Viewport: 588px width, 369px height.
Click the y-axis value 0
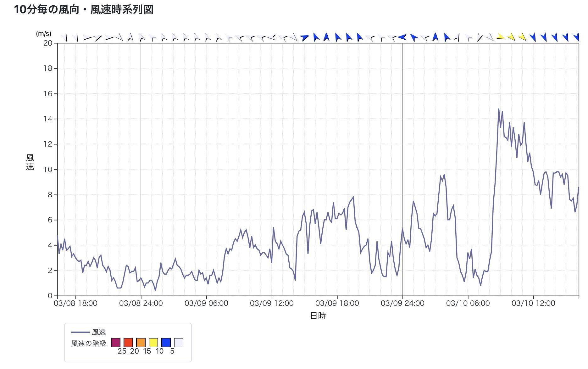[50, 296]
